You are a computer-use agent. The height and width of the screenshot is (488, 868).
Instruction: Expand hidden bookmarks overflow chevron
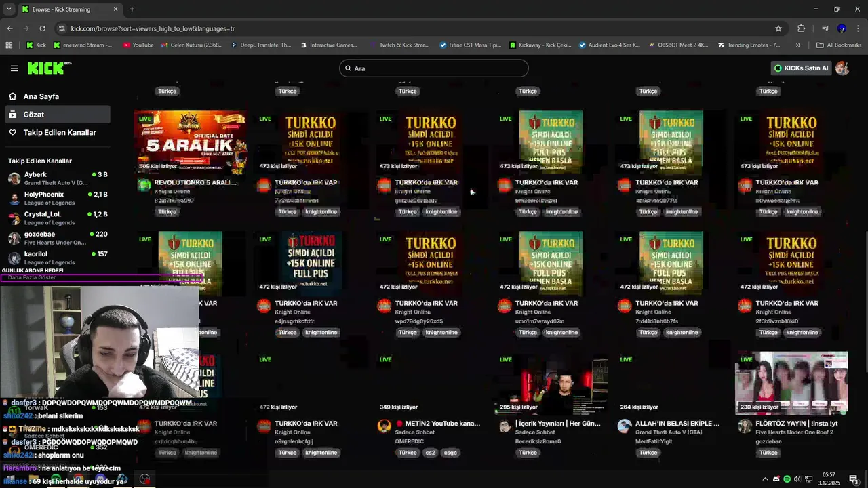798,45
